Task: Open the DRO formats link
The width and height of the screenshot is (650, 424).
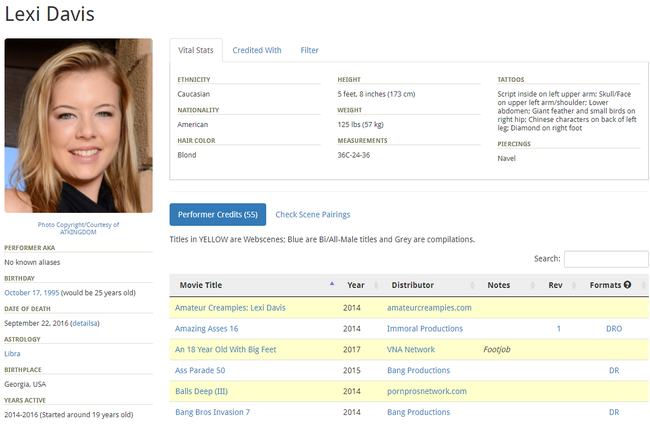Action: [x=614, y=329]
